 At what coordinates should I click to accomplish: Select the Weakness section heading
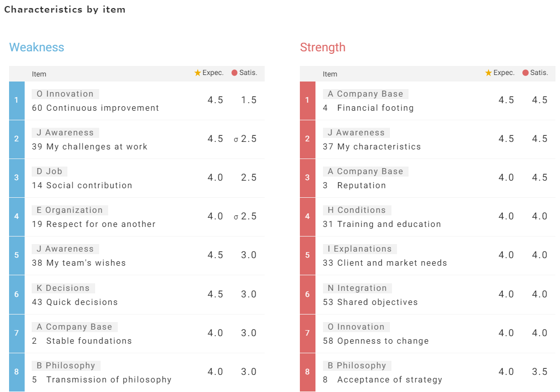[37, 47]
